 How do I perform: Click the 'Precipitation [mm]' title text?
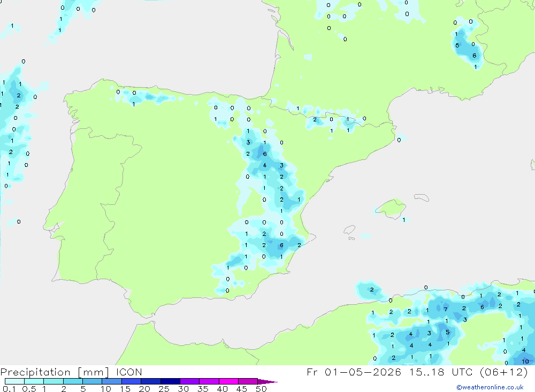click(55, 372)
